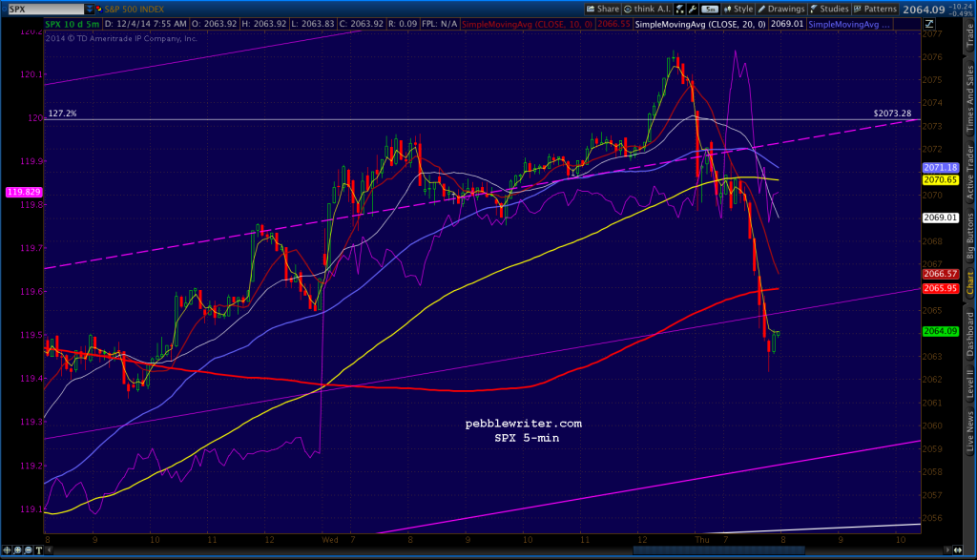The image size is (977, 560).
Task: Click the expand time axis icon
Action: click(958, 550)
